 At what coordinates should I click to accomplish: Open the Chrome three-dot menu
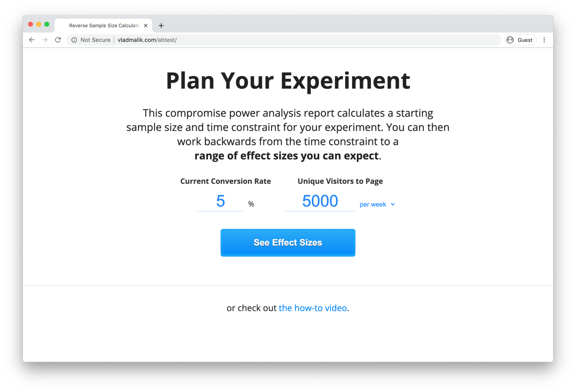coord(544,40)
